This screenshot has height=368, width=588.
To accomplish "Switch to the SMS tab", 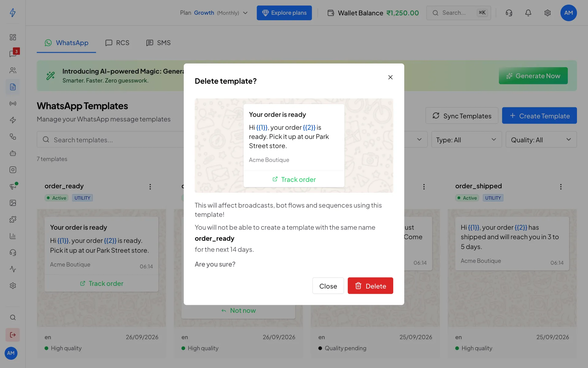I will click(158, 43).
